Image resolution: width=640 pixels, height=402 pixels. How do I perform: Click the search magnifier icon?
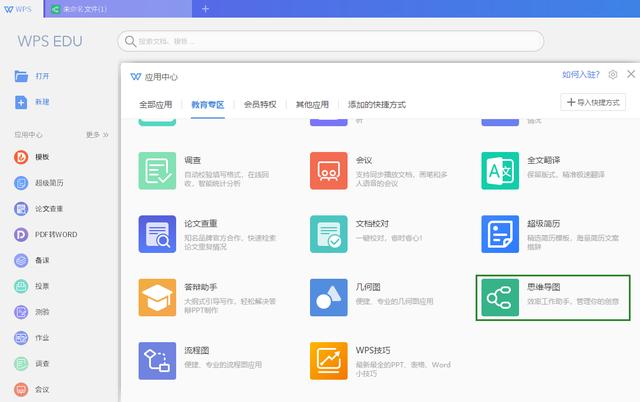130,41
